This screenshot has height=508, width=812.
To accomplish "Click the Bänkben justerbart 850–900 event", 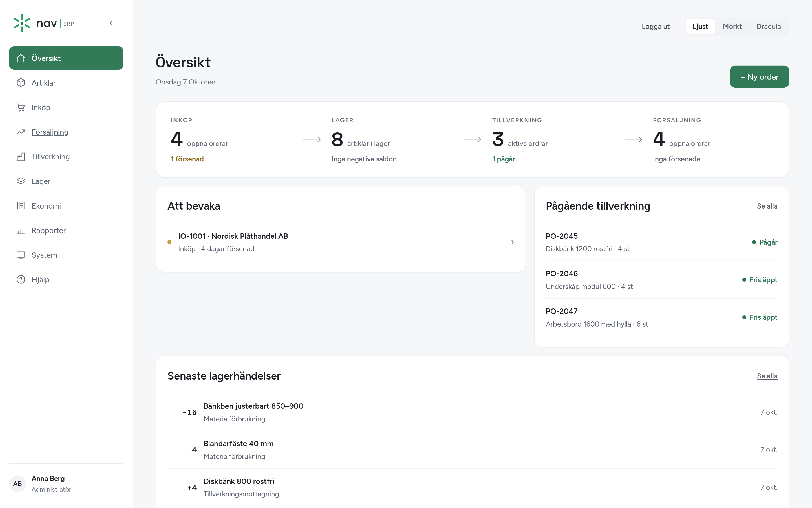I will 473,412.
